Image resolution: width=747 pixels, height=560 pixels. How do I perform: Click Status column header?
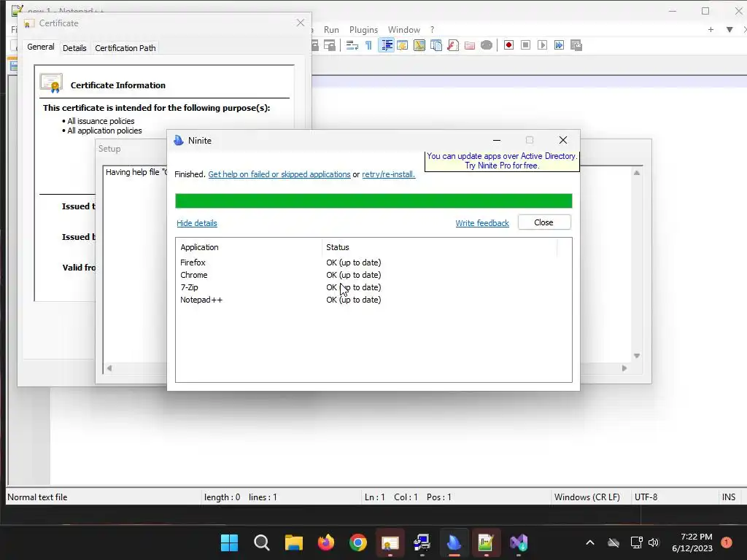pyautogui.click(x=439, y=247)
